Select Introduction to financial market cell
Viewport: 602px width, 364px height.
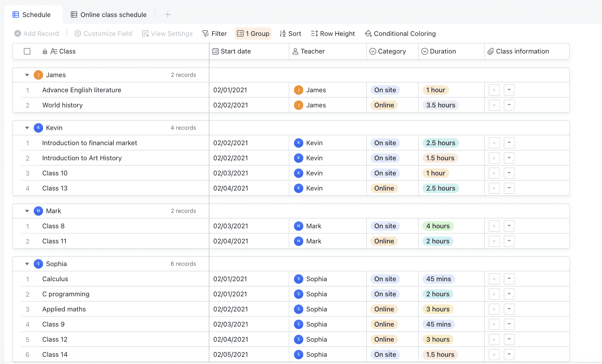123,143
